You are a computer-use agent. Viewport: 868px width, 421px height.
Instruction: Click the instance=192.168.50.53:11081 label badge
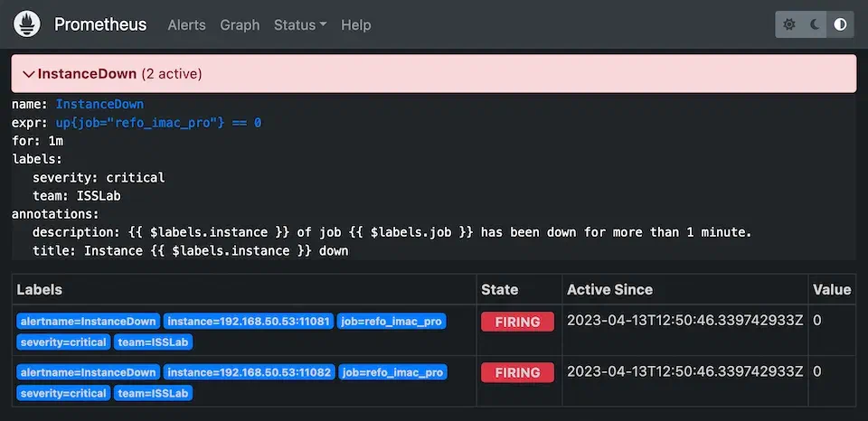[x=249, y=322]
